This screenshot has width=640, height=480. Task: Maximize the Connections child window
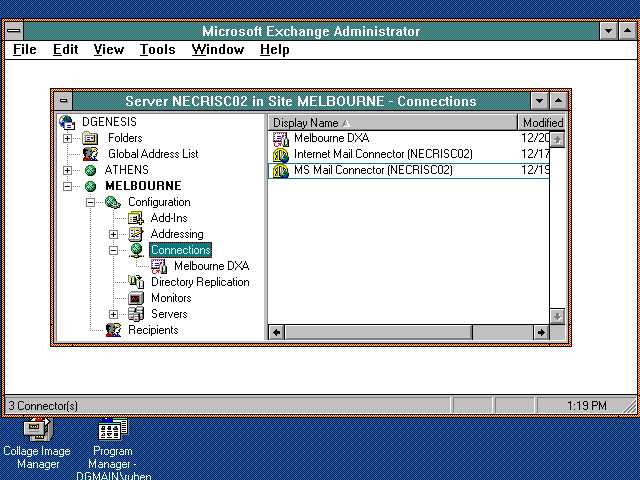coord(558,100)
